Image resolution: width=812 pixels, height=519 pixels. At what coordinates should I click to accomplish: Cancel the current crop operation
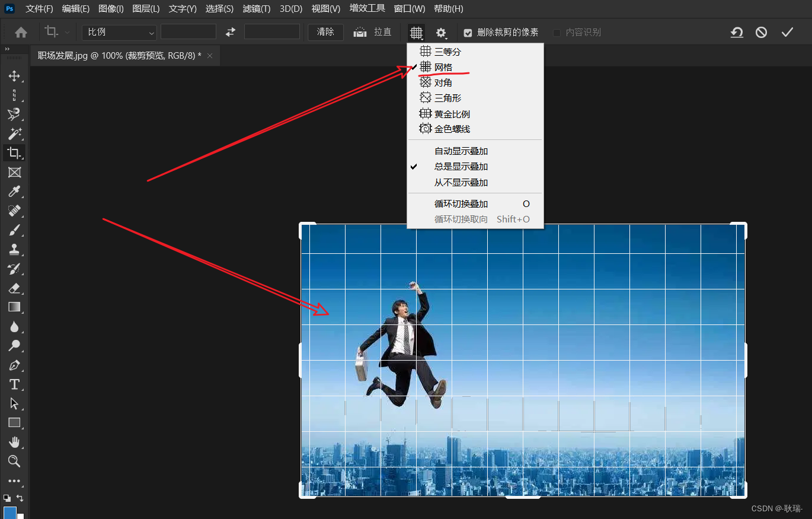click(x=761, y=32)
